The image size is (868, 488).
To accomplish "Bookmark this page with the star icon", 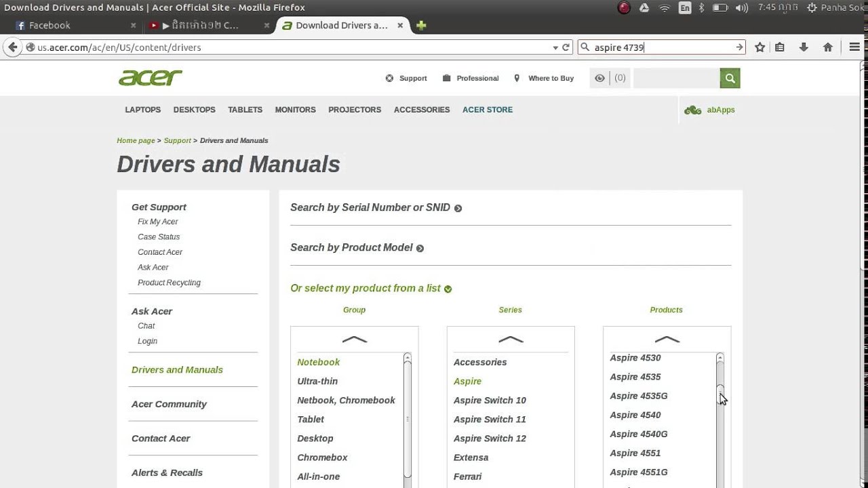I will pos(760,47).
